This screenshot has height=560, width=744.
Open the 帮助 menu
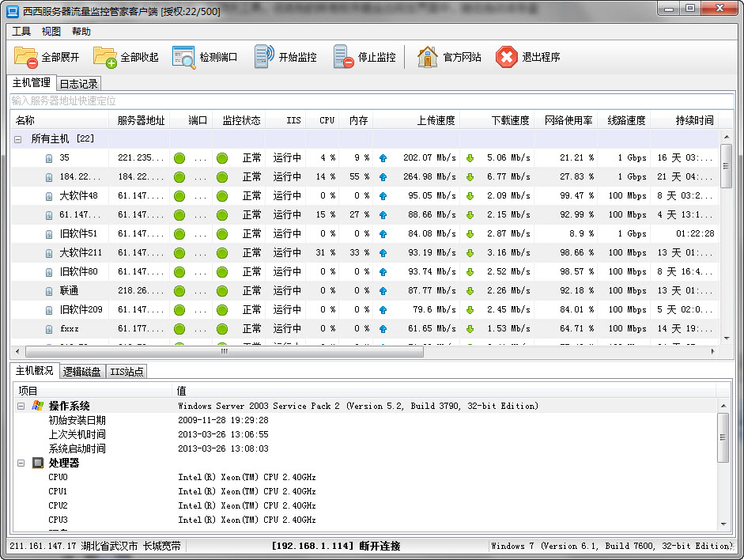81,32
